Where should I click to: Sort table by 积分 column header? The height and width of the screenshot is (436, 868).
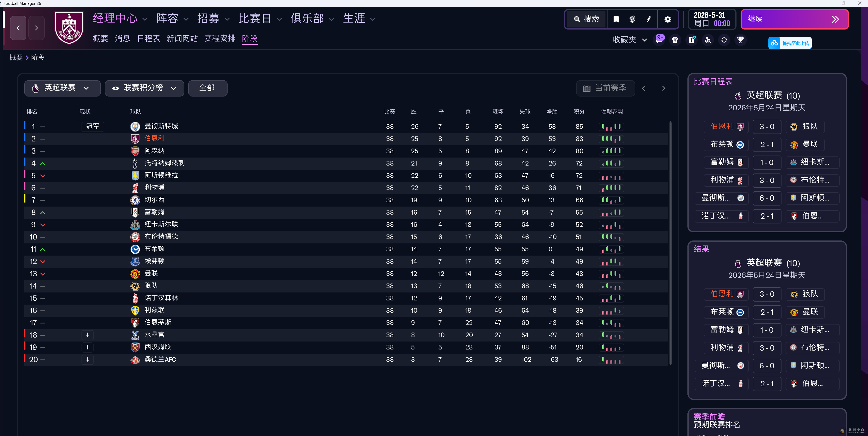coord(579,111)
